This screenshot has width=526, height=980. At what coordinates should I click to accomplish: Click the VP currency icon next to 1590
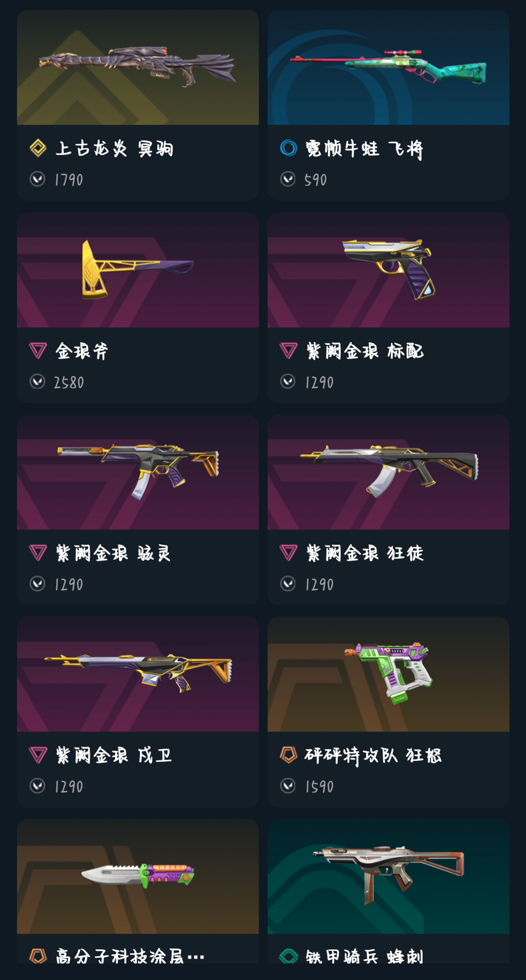pos(288,786)
